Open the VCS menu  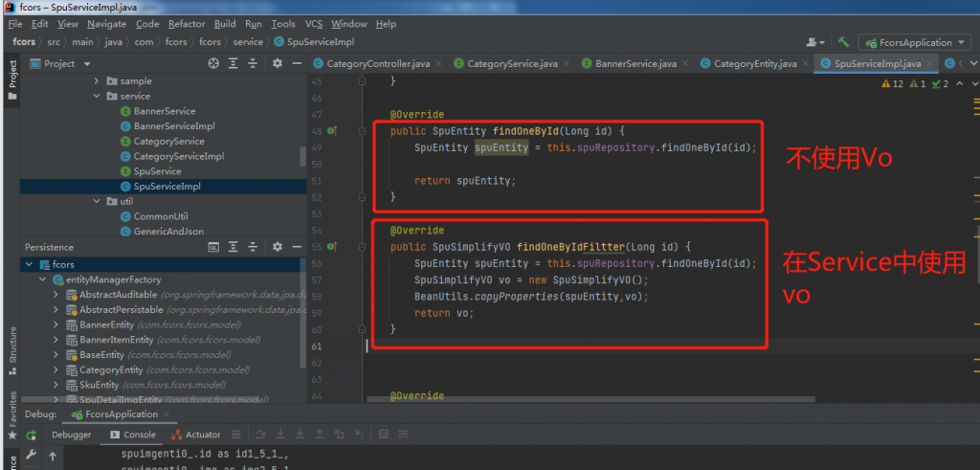coord(314,24)
